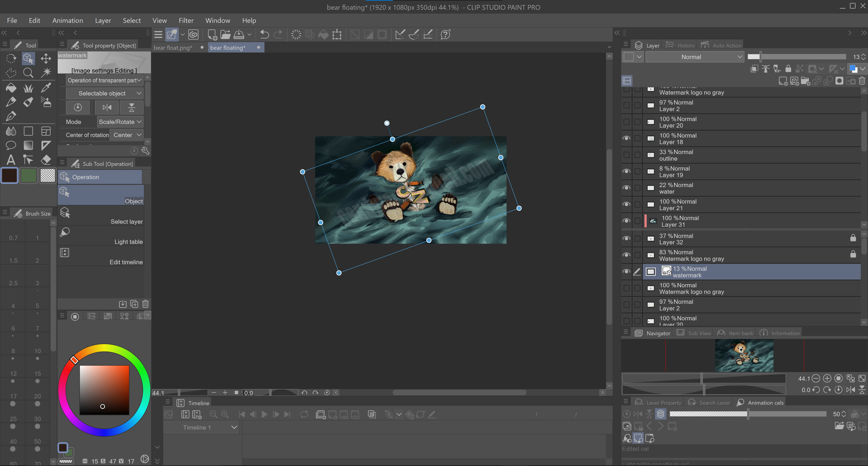Click the green sub color swatch

(x=28, y=175)
